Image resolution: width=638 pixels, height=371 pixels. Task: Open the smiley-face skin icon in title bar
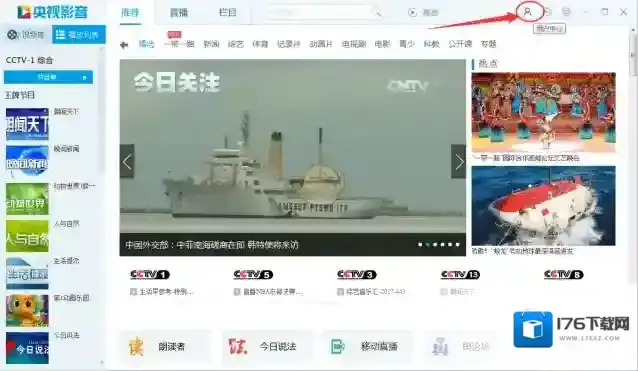(x=566, y=12)
